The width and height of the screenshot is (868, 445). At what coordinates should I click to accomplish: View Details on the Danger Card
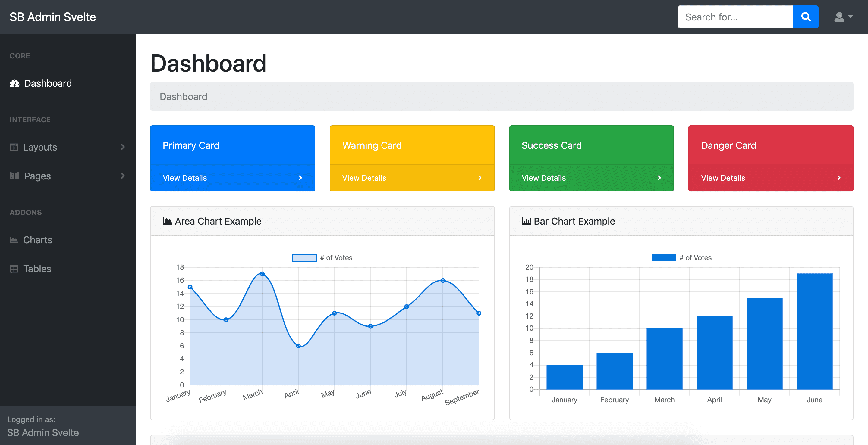tap(723, 178)
